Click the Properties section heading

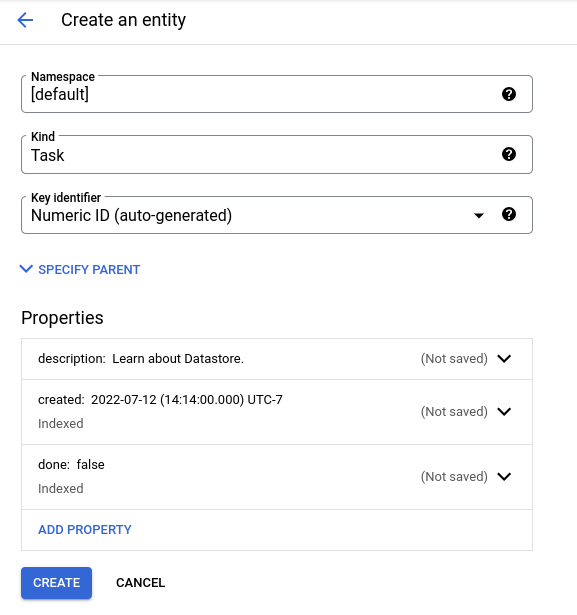tap(62, 318)
